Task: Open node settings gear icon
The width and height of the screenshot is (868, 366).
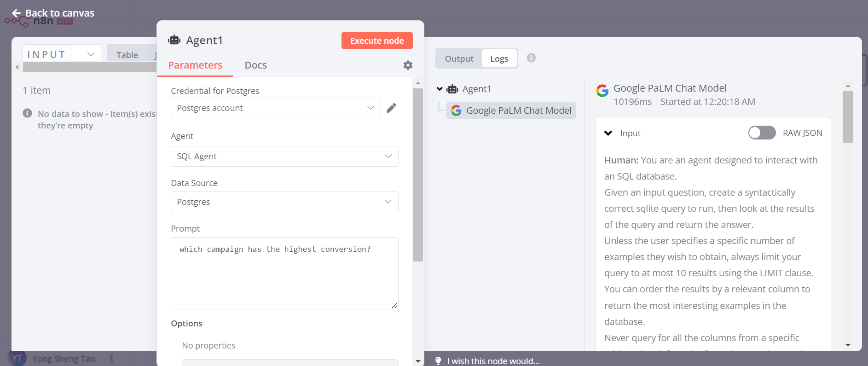Action: point(408,65)
